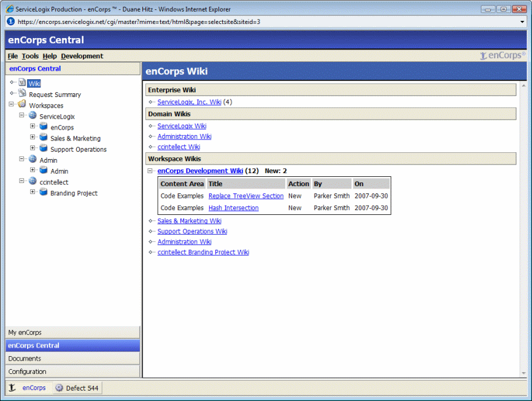Open the ServiceLogix Wiki domain link
Image resolution: width=532 pixels, height=401 pixels.
[x=182, y=126]
